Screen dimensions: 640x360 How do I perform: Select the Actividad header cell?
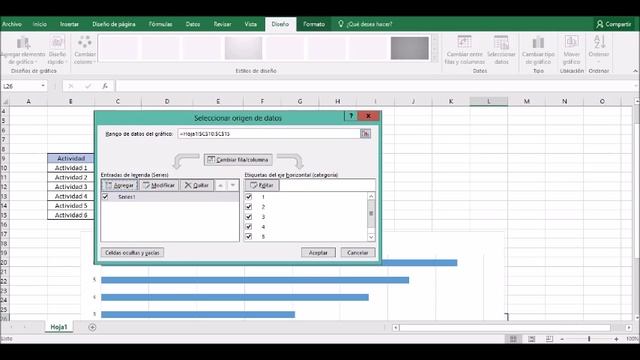tap(71, 158)
